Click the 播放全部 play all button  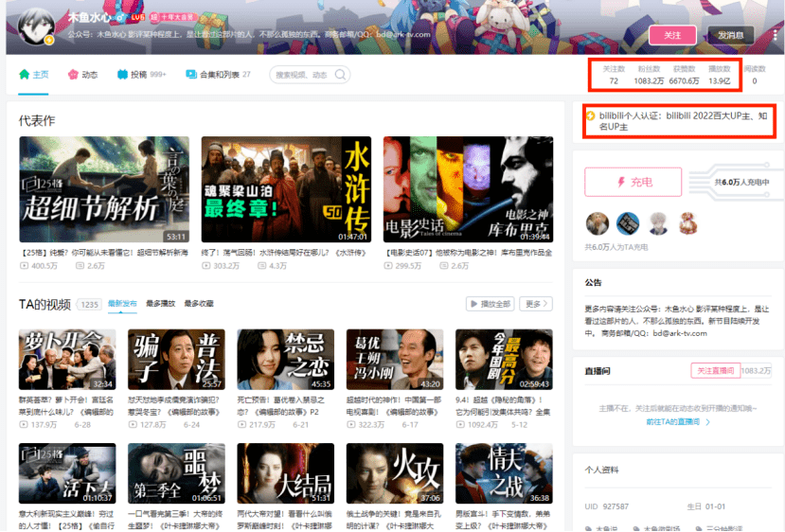tap(491, 304)
